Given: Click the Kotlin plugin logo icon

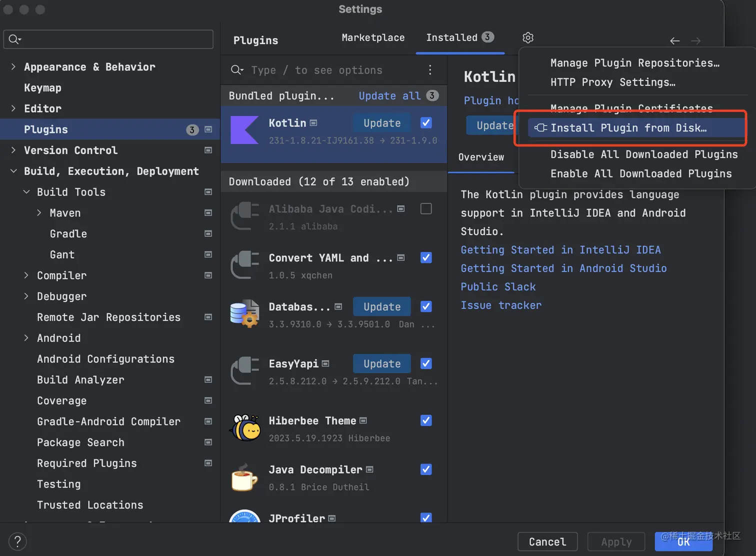Looking at the screenshot, I should pos(244,130).
